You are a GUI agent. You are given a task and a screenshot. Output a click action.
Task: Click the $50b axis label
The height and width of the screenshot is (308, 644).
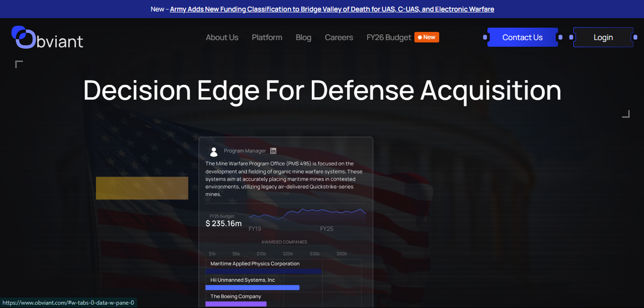342,254
